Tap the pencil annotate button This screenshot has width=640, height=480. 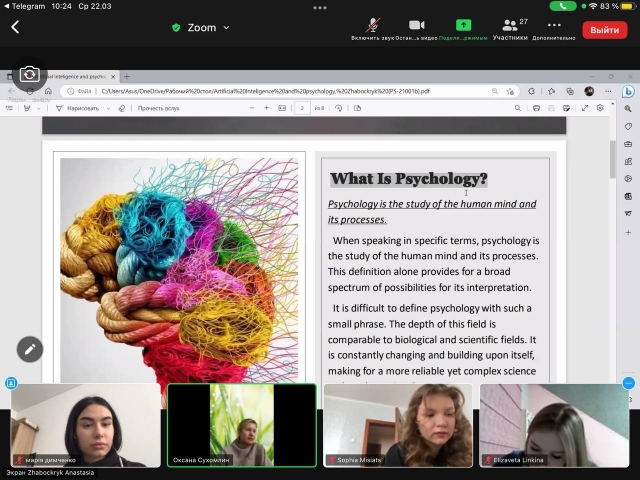(x=29, y=349)
